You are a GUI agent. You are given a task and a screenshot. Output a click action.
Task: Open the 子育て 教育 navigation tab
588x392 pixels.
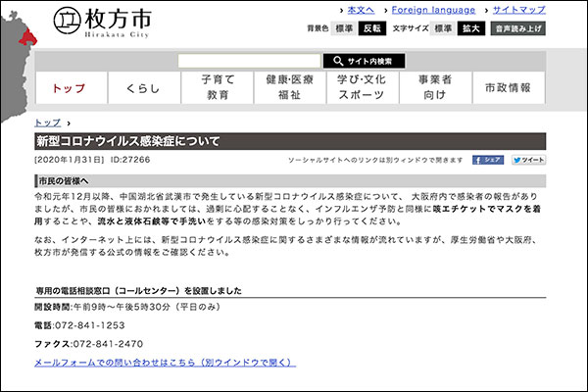[217, 87]
